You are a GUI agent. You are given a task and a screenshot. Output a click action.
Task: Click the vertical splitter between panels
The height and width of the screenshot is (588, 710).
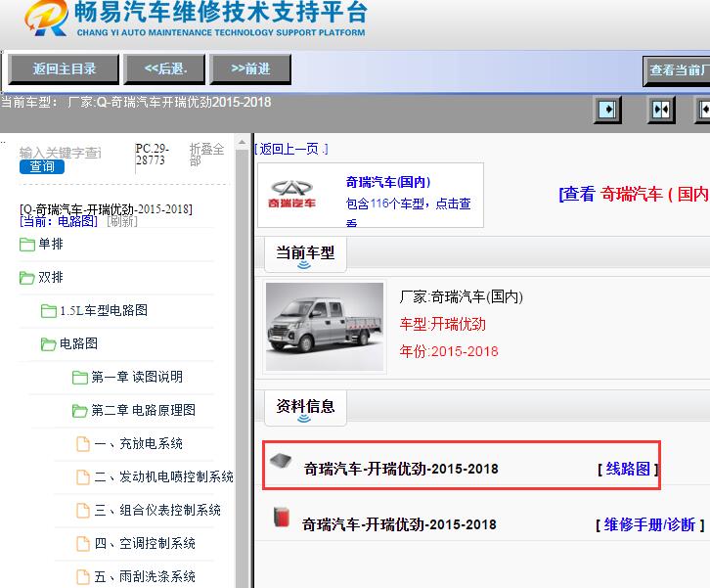point(251,360)
